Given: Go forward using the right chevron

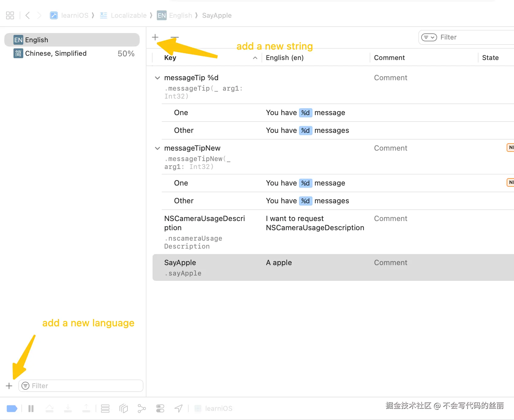Looking at the screenshot, I should coord(39,15).
